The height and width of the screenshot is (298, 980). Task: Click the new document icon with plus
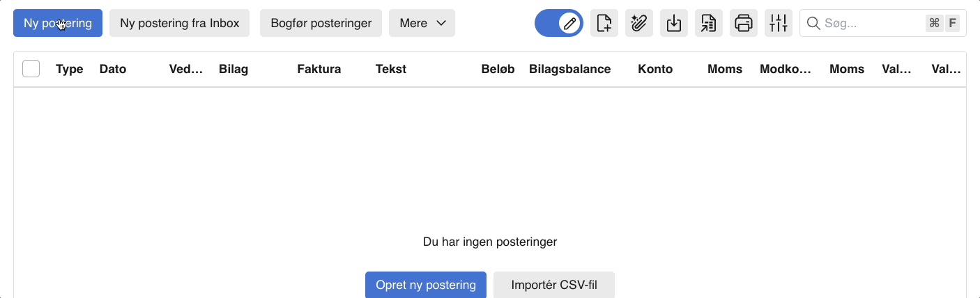[604, 23]
